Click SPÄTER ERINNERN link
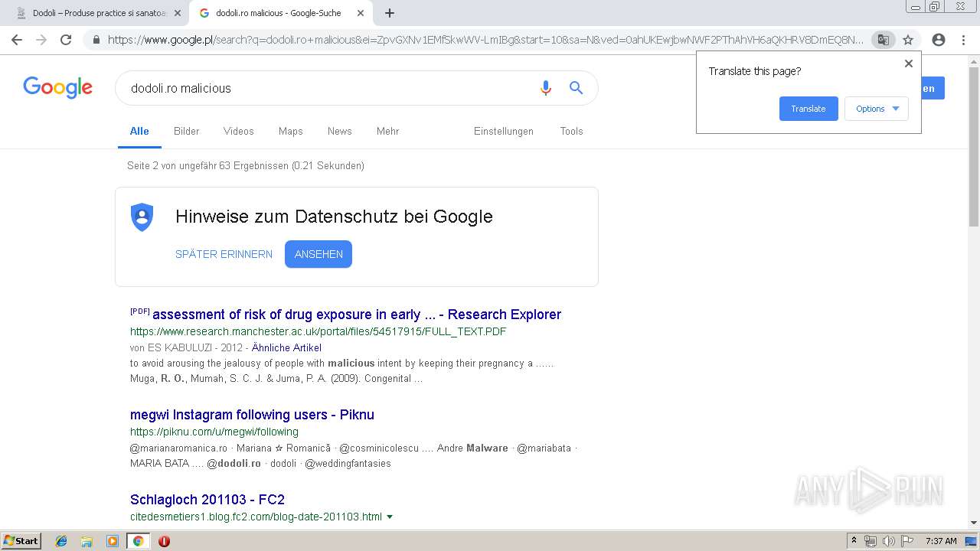This screenshot has width=980, height=551. pyautogui.click(x=224, y=254)
